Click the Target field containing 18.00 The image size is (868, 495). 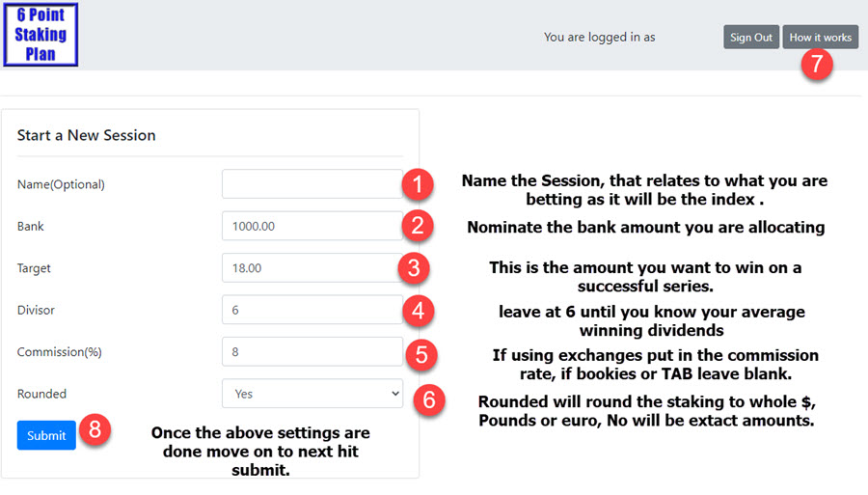[312, 268]
